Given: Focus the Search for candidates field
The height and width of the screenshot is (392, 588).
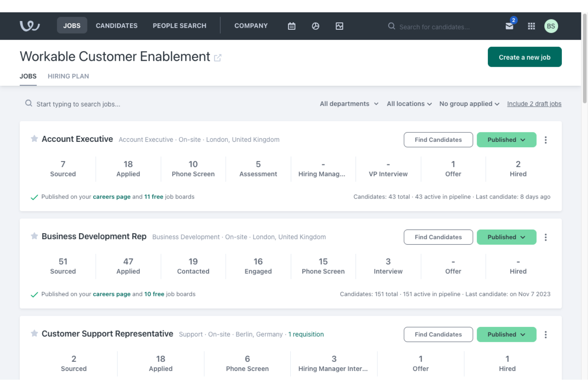Looking at the screenshot, I should click(x=435, y=27).
